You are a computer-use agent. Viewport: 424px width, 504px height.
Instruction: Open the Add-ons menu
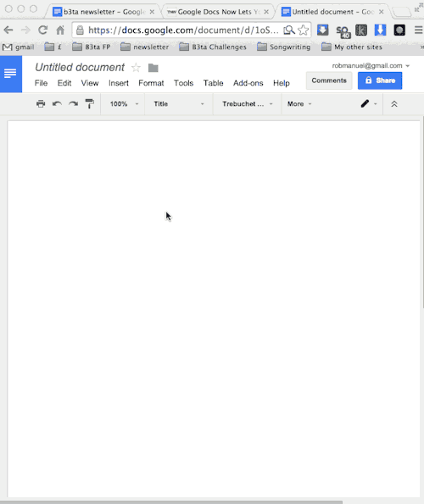(x=248, y=83)
